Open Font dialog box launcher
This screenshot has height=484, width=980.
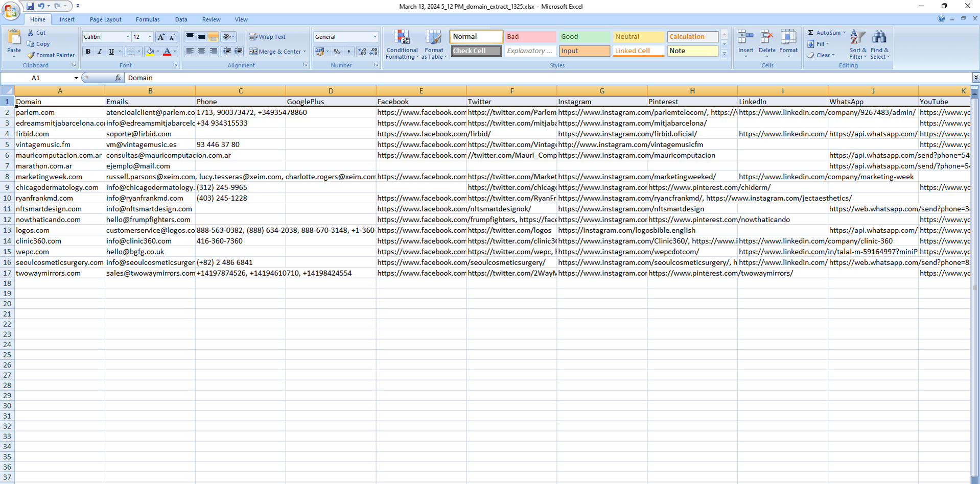176,65
